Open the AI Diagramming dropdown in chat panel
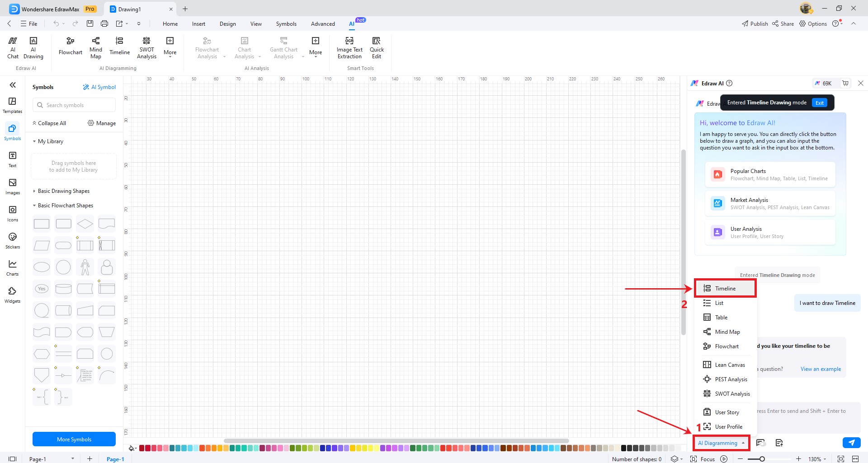This screenshot has width=868, height=463. pos(721,443)
